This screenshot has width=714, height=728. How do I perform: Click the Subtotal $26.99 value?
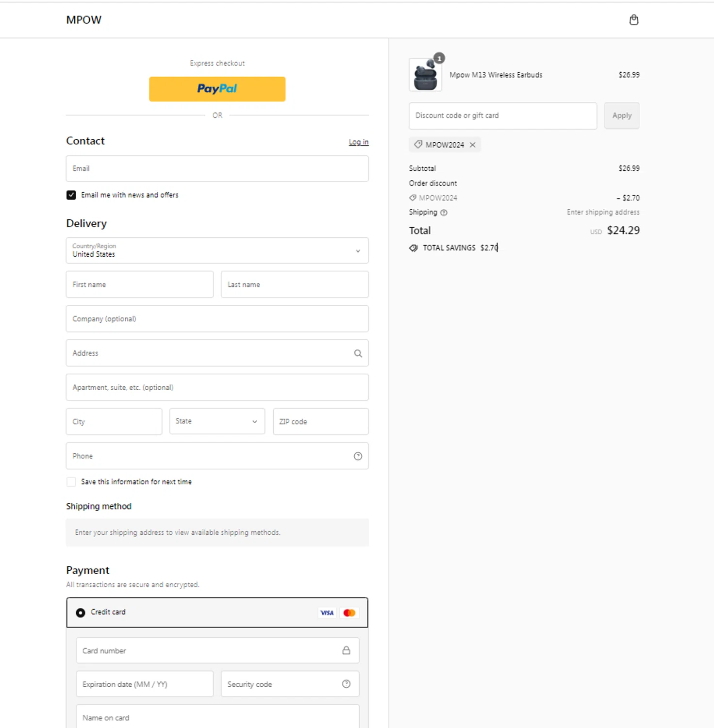[629, 168]
